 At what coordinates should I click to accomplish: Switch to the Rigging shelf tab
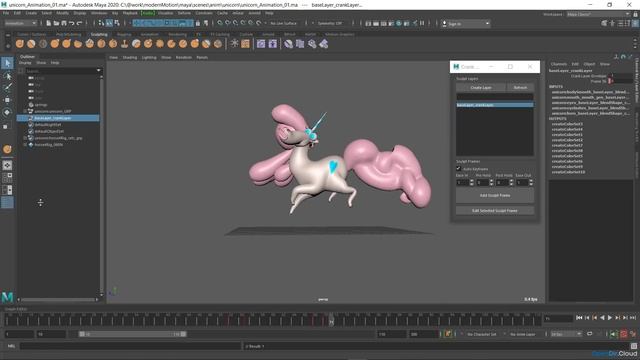coord(124,34)
